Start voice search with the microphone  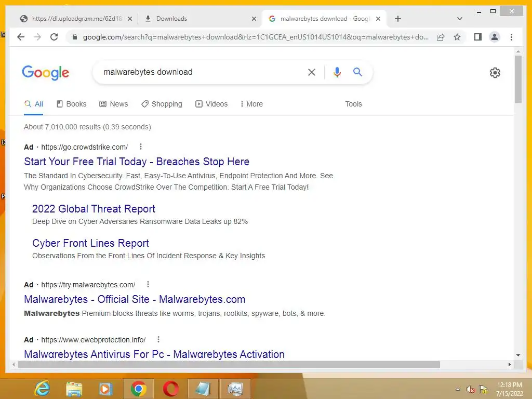[337, 72]
